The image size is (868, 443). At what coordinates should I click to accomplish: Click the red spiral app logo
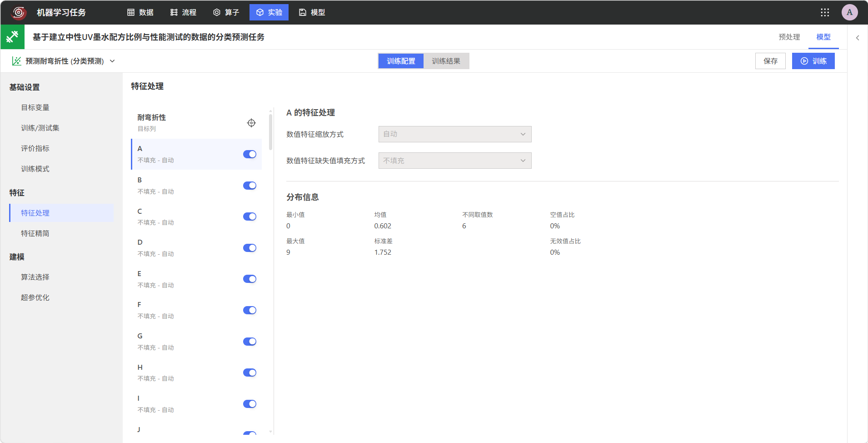(x=19, y=12)
